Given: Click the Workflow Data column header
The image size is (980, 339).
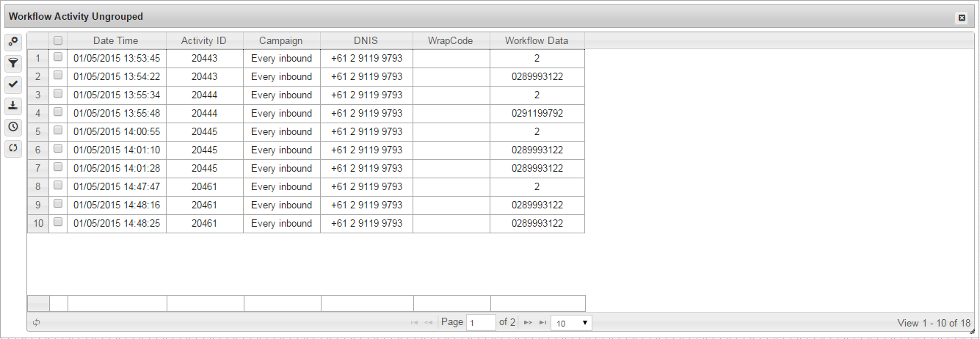Looking at the screenshot, I should coord(537,41).
